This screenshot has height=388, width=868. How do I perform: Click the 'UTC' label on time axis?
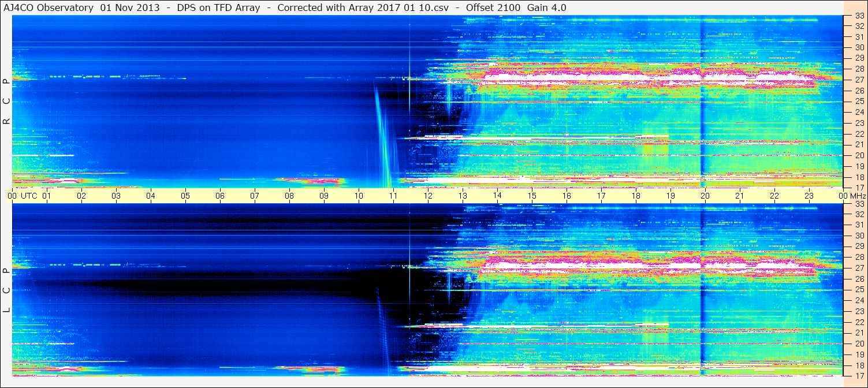[x=29, y=196]
